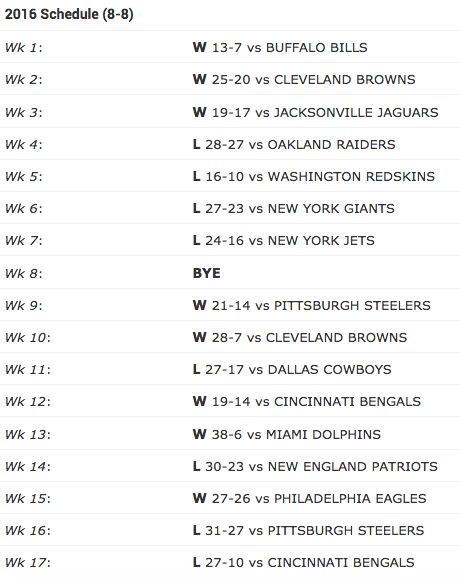Click the Wk 17 Cincinnati Bengals 27-10 game
This screenshot has width=460, height=580.
click(x=230, y=562)
